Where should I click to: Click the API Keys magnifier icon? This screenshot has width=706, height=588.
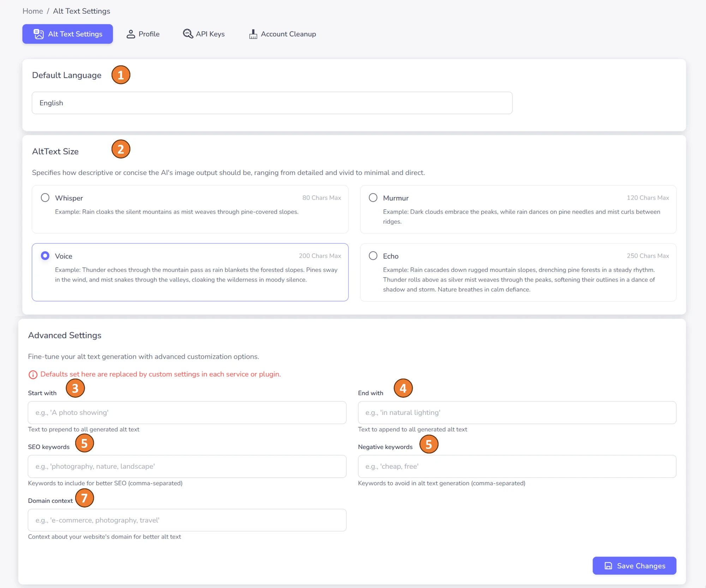pos(187,34)
